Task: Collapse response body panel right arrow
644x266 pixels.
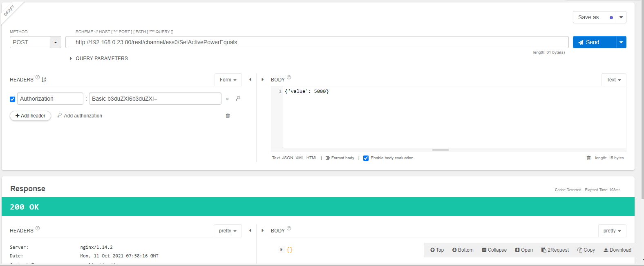Action: point(262,230)
